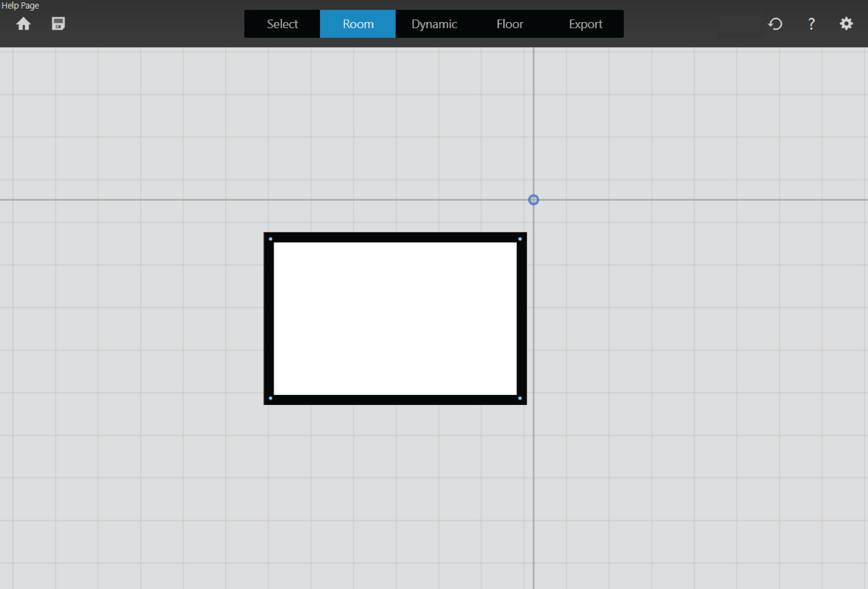The image size is (868, 589).
Task: Click the Home icon
Action: 23,24
